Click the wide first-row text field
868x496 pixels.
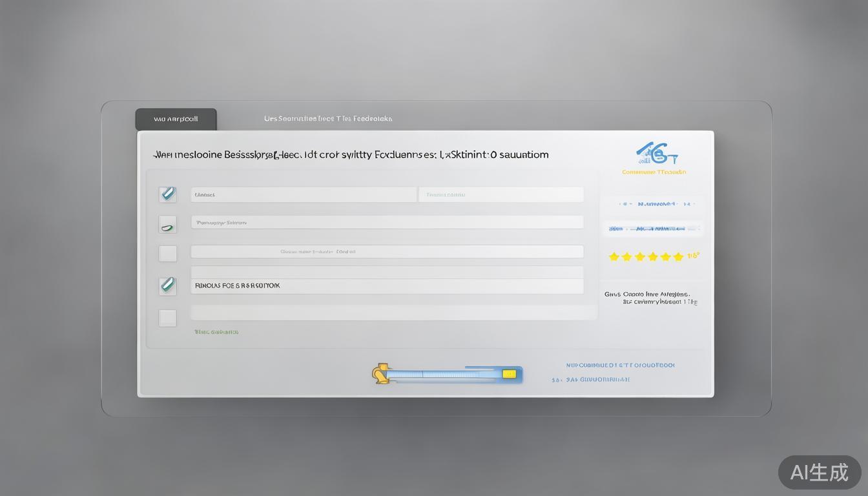pyautogui.click(x=304, y=194)
